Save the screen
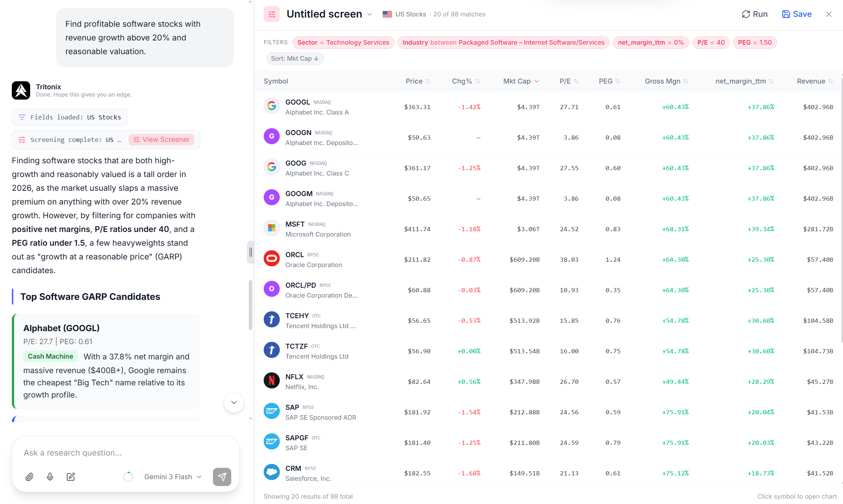 797,14
